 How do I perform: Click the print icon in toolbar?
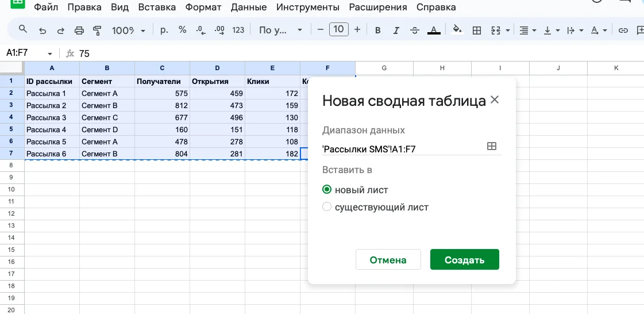(79, 30)
